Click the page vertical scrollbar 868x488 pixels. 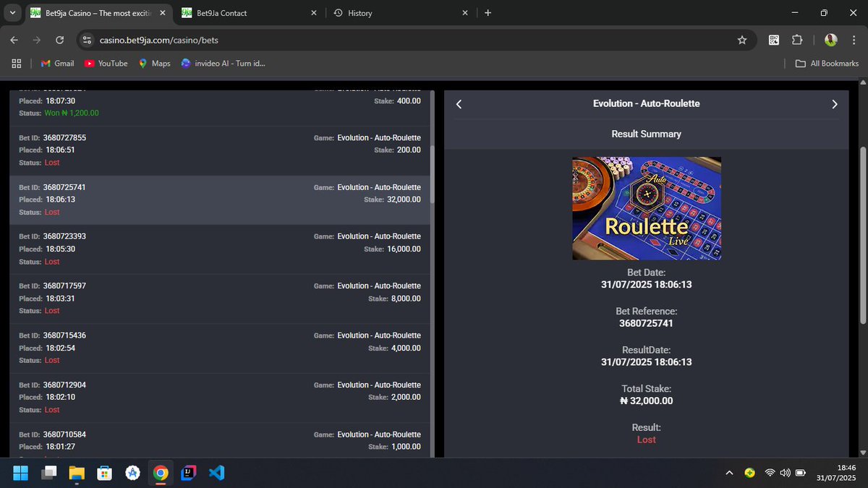click(862, 235)
